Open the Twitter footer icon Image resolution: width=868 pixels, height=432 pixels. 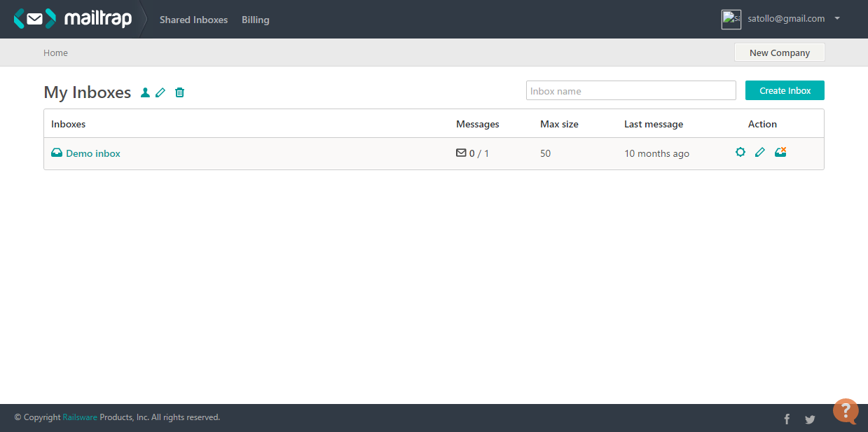click(810, 419)
